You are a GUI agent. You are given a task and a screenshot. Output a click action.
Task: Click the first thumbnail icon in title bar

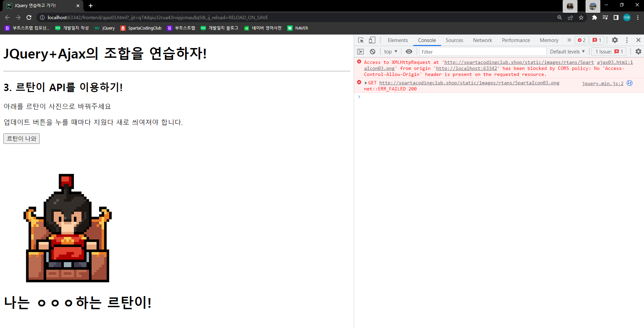pyautogui.click(x=570, y=6)
